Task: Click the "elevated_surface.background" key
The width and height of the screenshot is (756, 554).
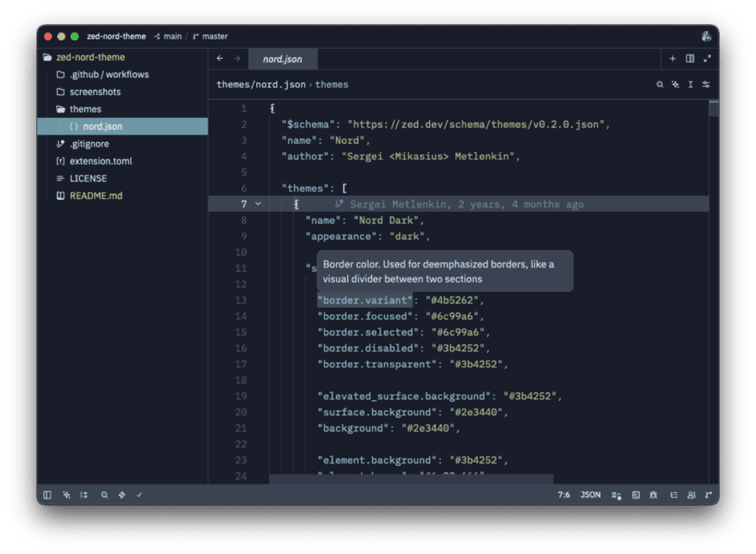Action: (x=404, y=396)
